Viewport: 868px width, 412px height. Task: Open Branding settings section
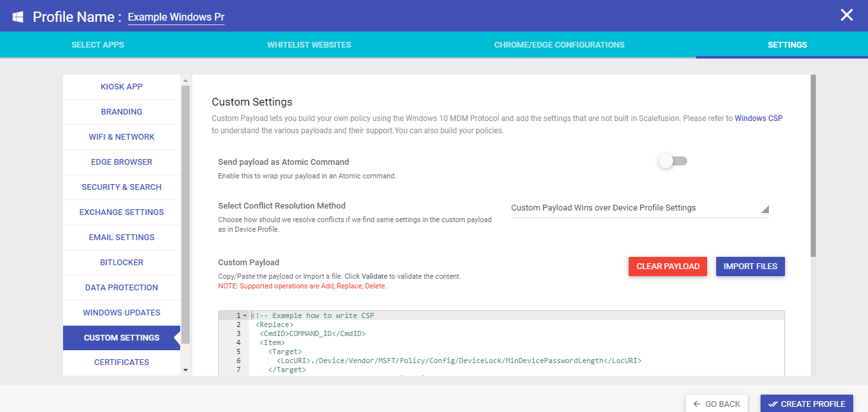(122, 112)
